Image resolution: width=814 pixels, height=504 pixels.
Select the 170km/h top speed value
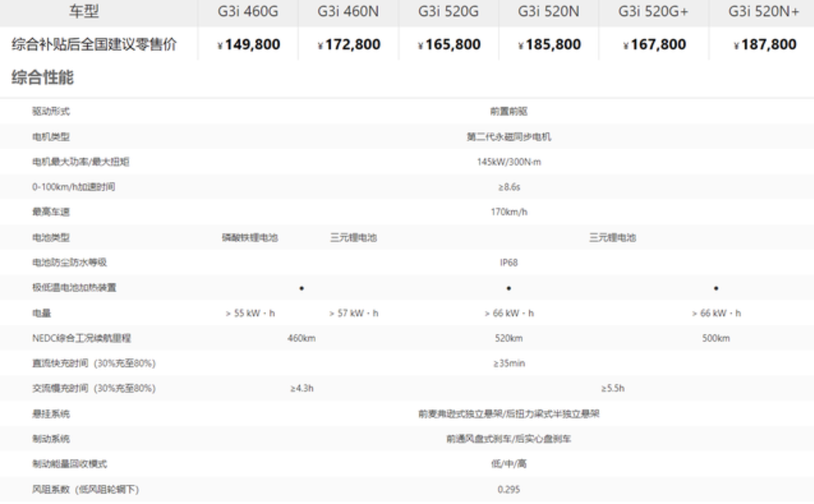click(509, 212)
